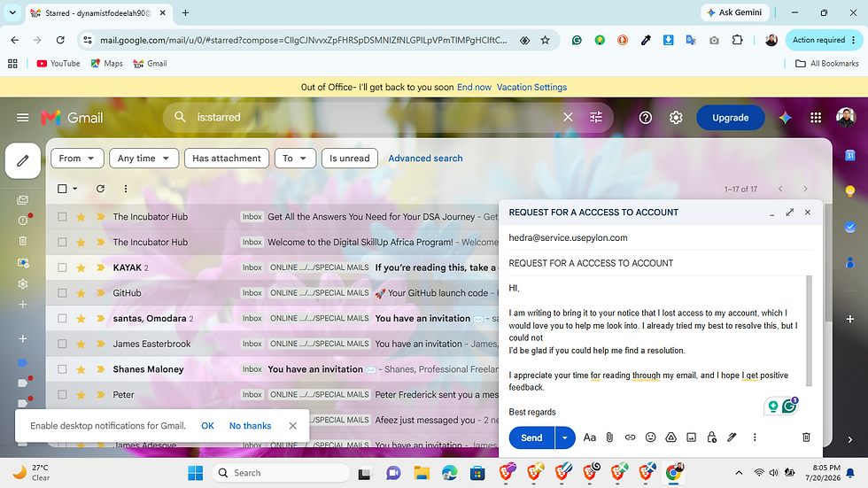
Task: Expand compose window to full screen
Action: click(790, 213)
